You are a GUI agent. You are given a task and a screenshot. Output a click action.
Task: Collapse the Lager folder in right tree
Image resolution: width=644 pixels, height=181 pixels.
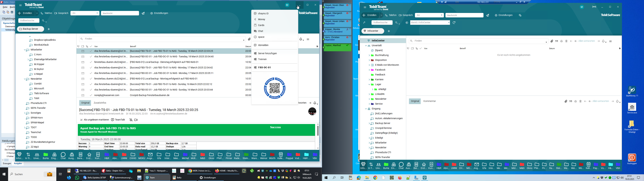[369, 85]
